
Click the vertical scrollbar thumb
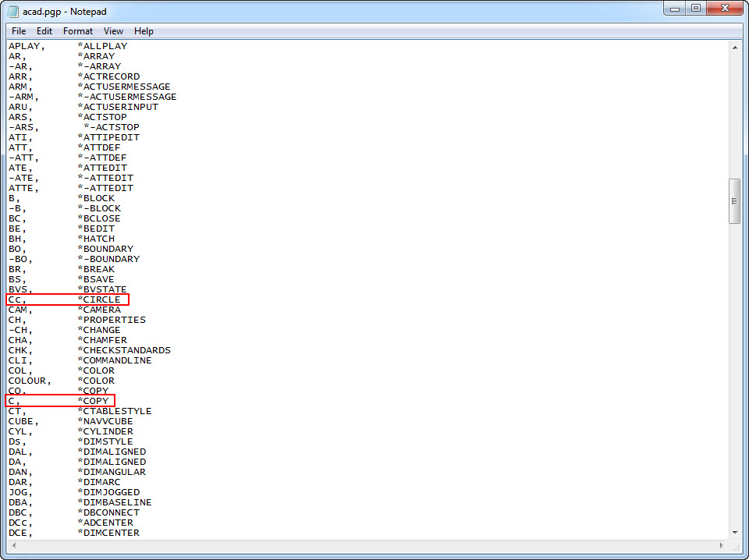pos(735,201)
